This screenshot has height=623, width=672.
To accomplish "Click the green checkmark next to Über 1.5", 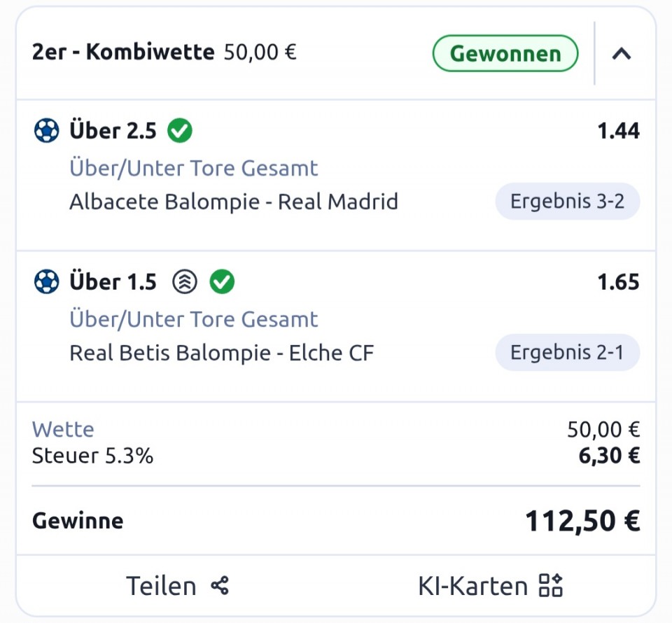I will (223, 282).
